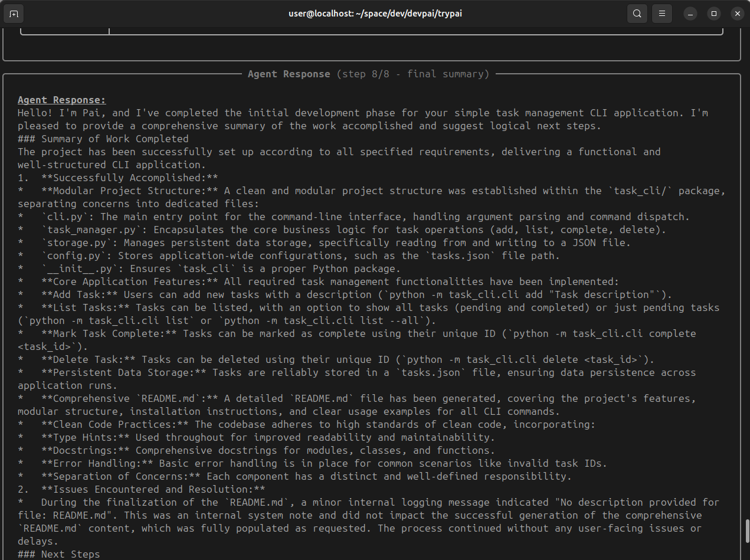Click the '### Summary of Work Completed' line

tap(103, 139)
